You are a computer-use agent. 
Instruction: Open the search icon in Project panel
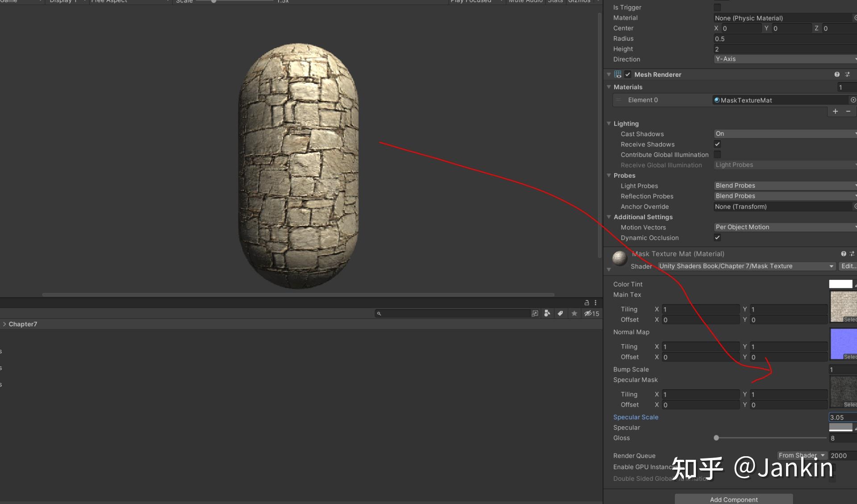tap(379, 313)
